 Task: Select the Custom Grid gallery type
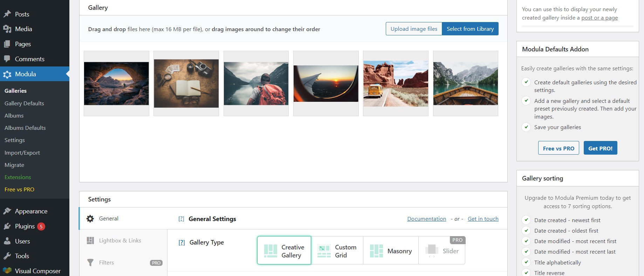click(337, 251)
